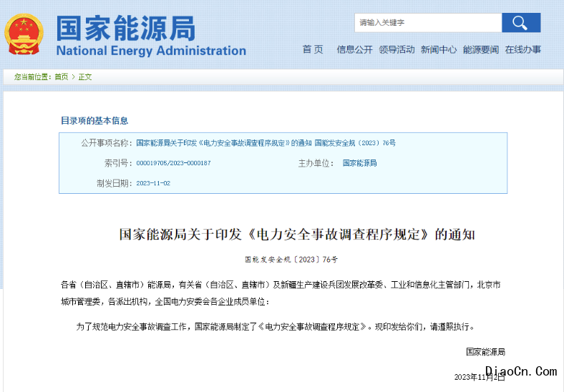The width and height of the screenshot is (564, 392).
Task: Click the 正文 breadcrumb text
Action: coord(85,77)
